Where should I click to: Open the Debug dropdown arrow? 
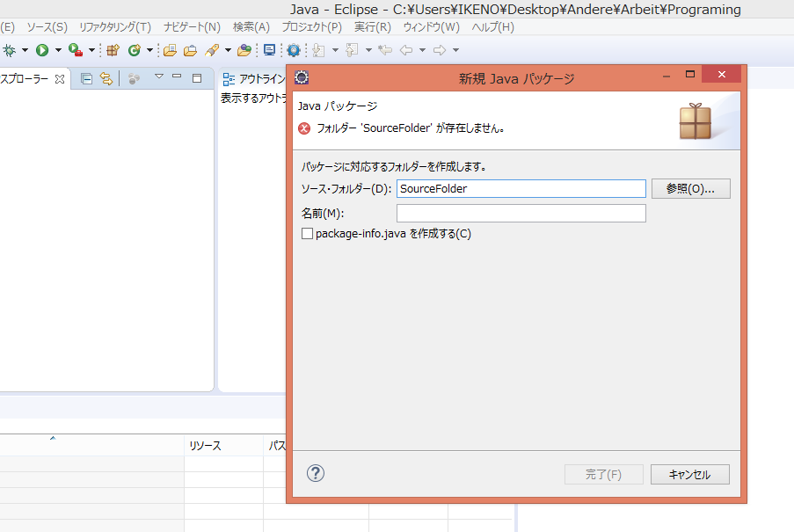coord(25,50)
